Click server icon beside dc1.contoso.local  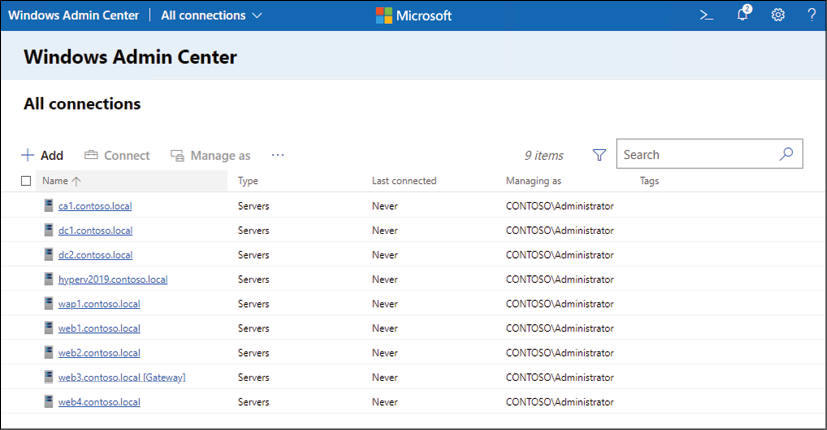(x=49, y=230)
